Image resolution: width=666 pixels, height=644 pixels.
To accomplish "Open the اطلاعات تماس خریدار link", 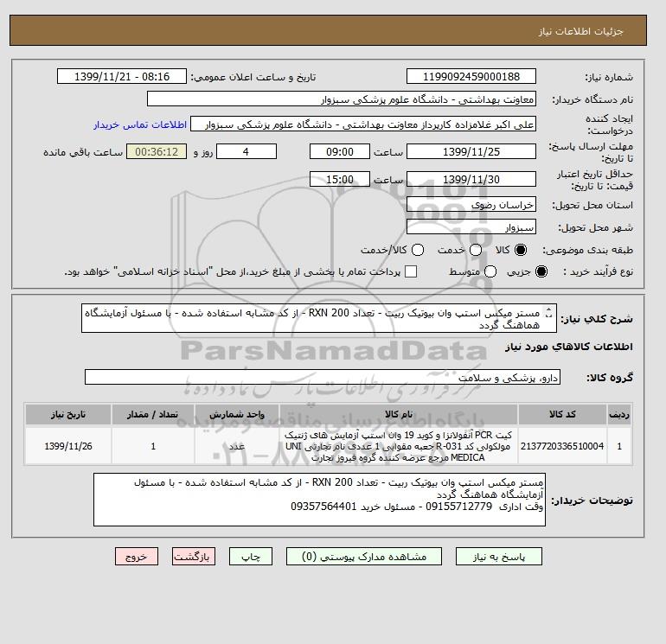I will point(140,124).
